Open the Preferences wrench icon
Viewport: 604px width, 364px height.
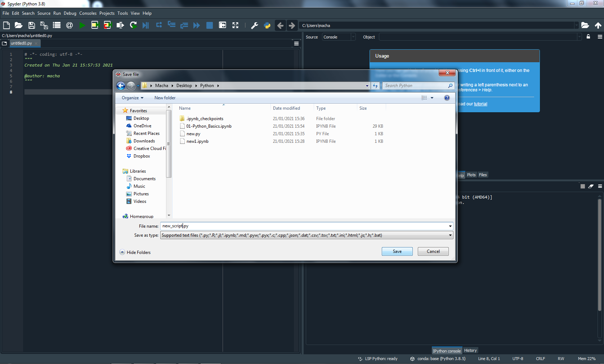pos(254,25)
